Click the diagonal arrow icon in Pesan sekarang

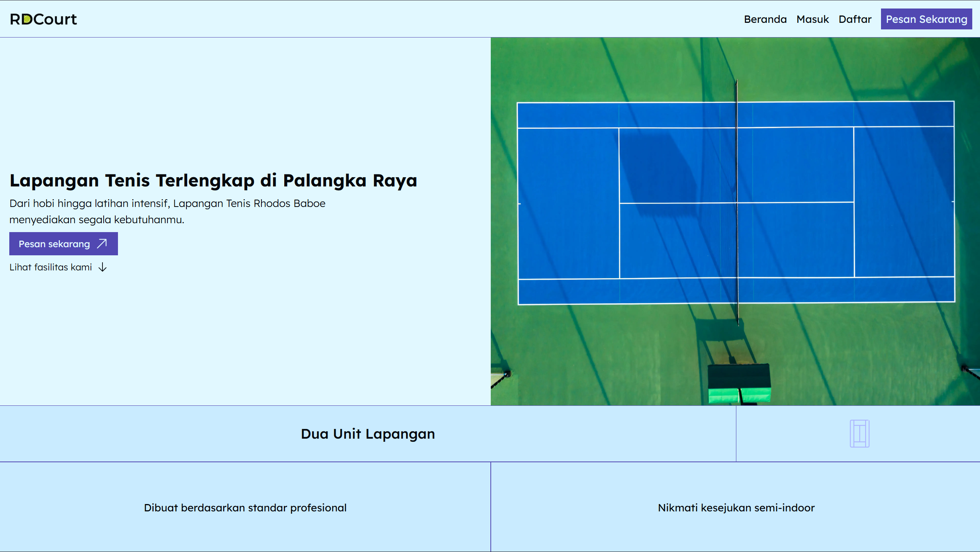[102, 244]
